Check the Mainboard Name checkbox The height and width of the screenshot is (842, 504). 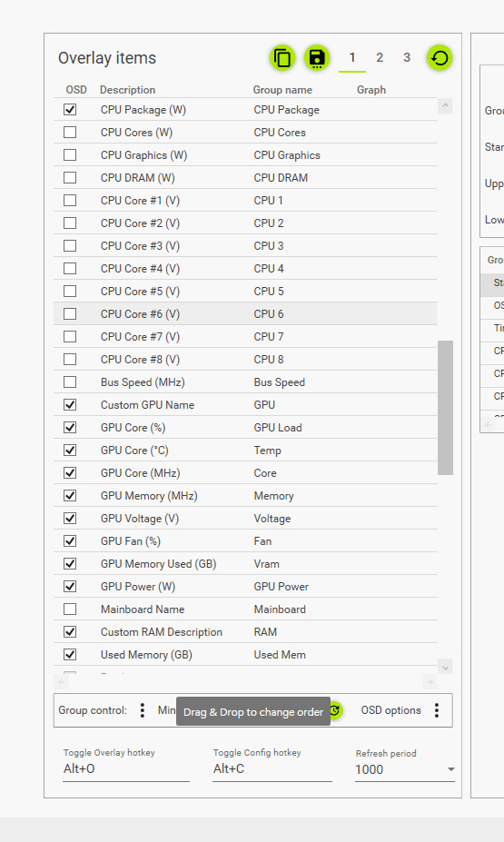coord(70,609)
